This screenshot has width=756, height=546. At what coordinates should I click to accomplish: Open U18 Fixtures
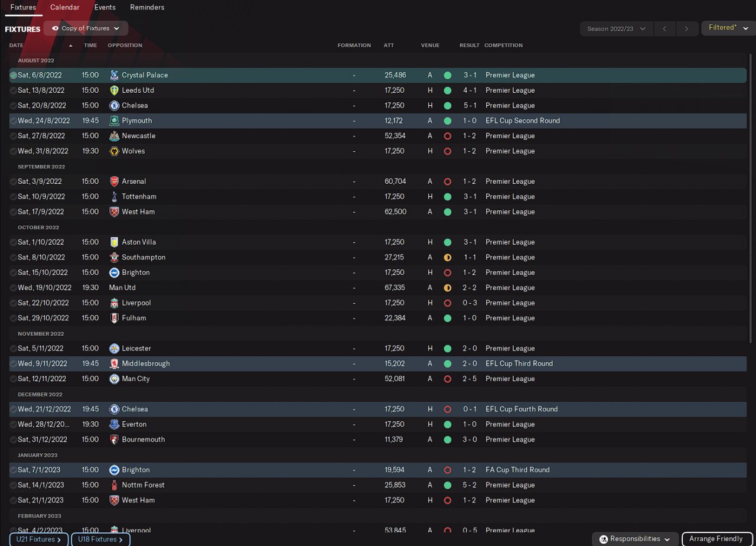pos(100,539)
